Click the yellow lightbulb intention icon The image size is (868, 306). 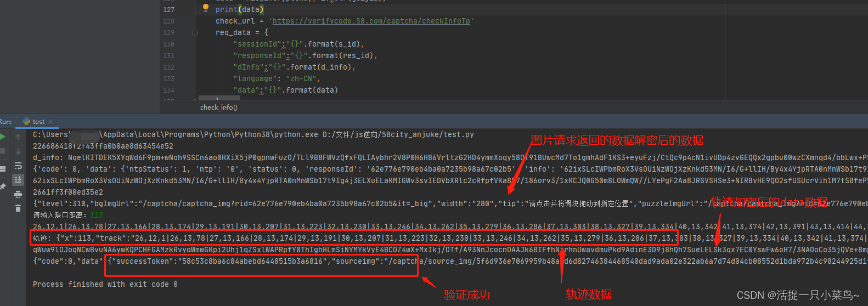pyautogui.click(x=206, y=8)
